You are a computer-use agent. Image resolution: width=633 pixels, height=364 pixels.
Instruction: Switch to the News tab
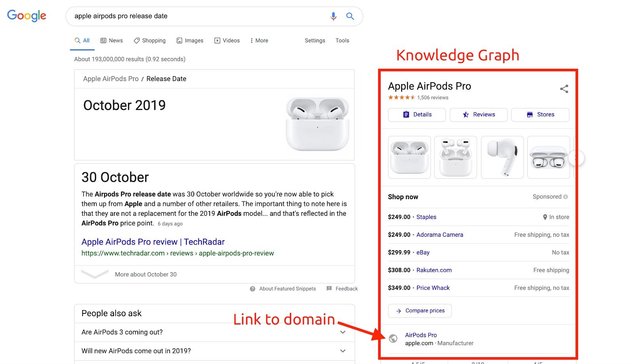[x=112, y=40]
